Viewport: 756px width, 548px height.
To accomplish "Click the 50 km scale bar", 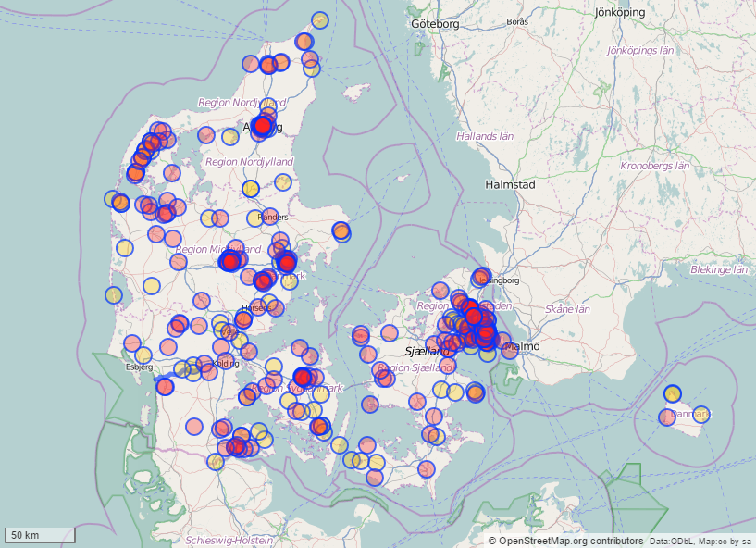I will pyautogui.click(x=40, y=535).
